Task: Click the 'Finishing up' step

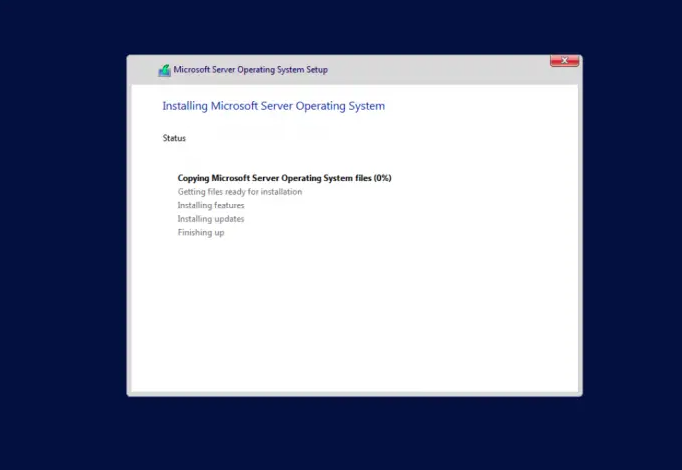Action: point(201,233)
